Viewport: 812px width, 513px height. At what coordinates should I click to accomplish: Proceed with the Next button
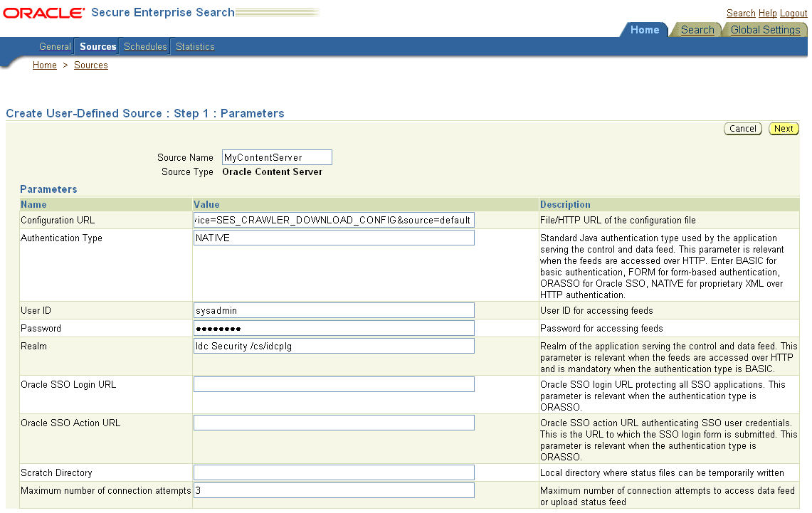[x=783, y=129]
